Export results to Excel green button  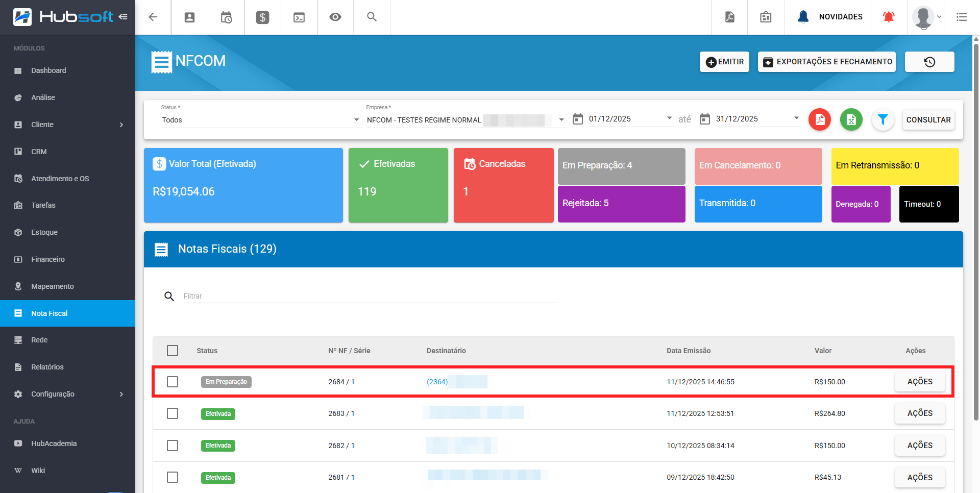pyautogui.click(x=851, y=119)
